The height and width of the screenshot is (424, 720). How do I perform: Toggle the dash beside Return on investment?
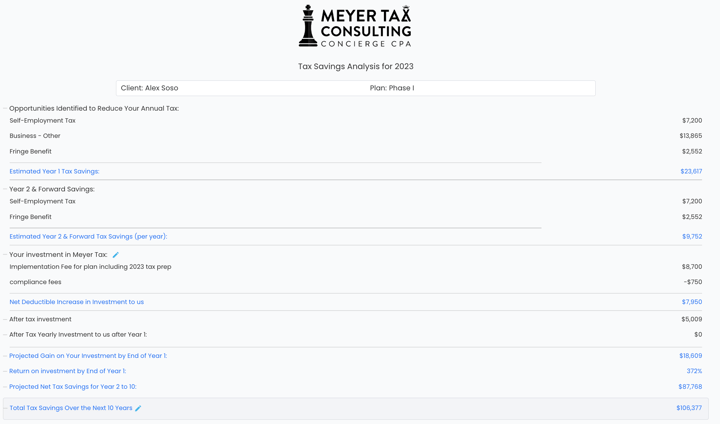tap(5, 371)
